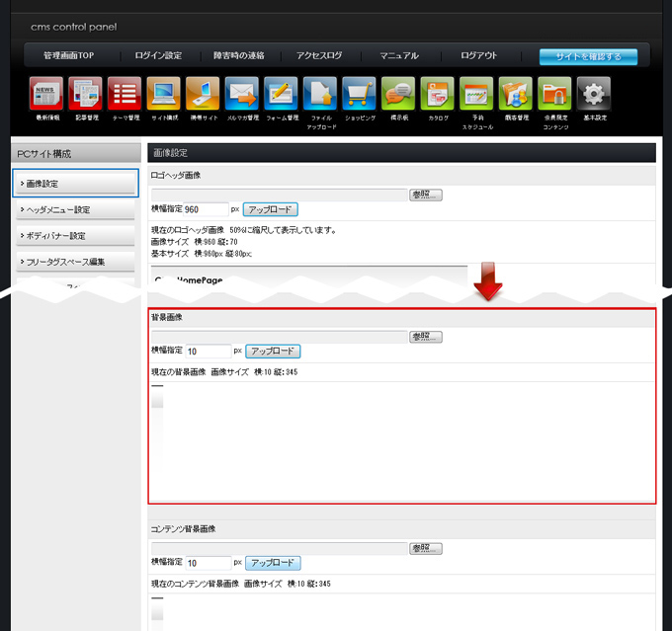Open the 掲示板 speech bubble icon

tap(398, 94)
